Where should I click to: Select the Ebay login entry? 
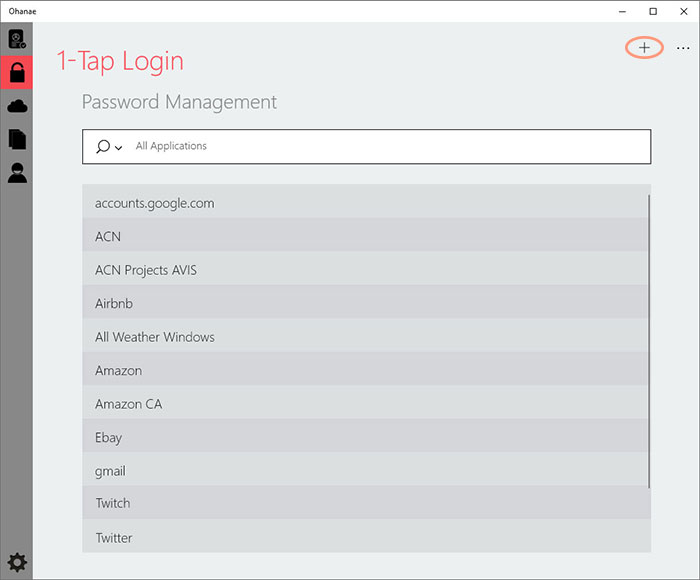[365, 437]
